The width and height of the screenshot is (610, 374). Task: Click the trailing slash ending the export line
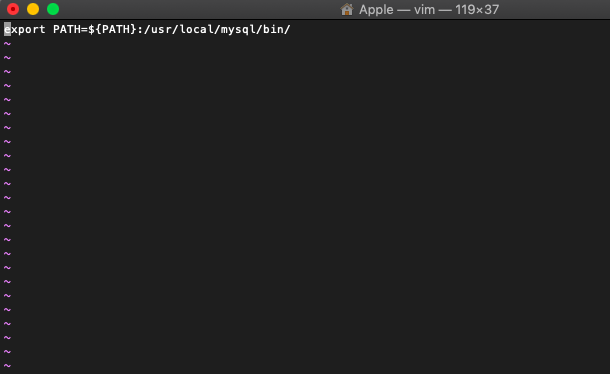(x=287, y=29)
